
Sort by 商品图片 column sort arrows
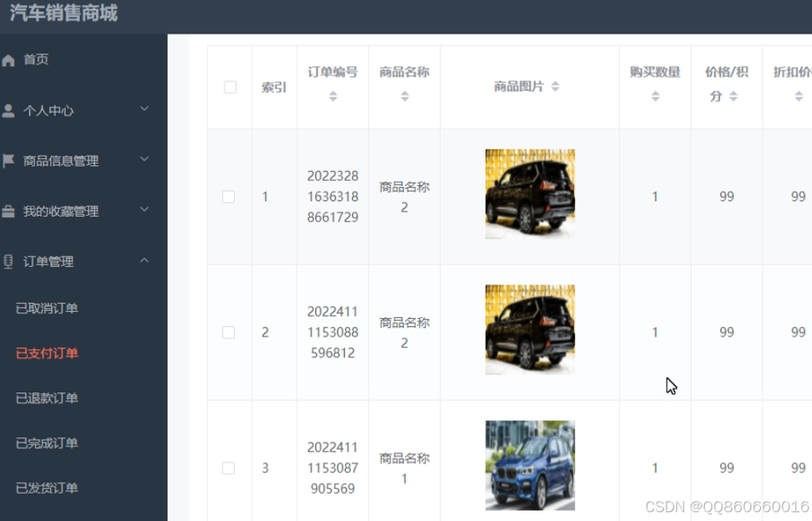(x=555, y=86)
